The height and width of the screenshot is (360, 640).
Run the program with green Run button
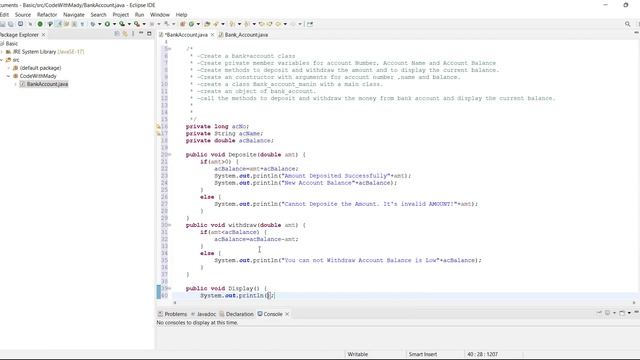tap(107, 24)
